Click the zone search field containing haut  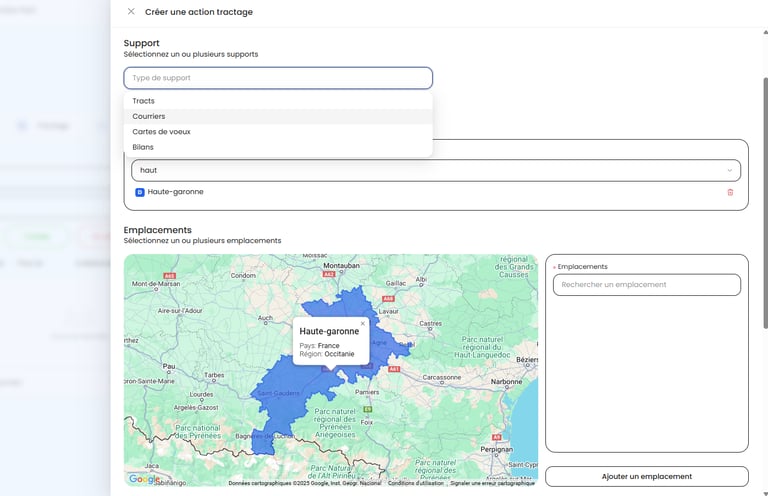pos(435,170)
